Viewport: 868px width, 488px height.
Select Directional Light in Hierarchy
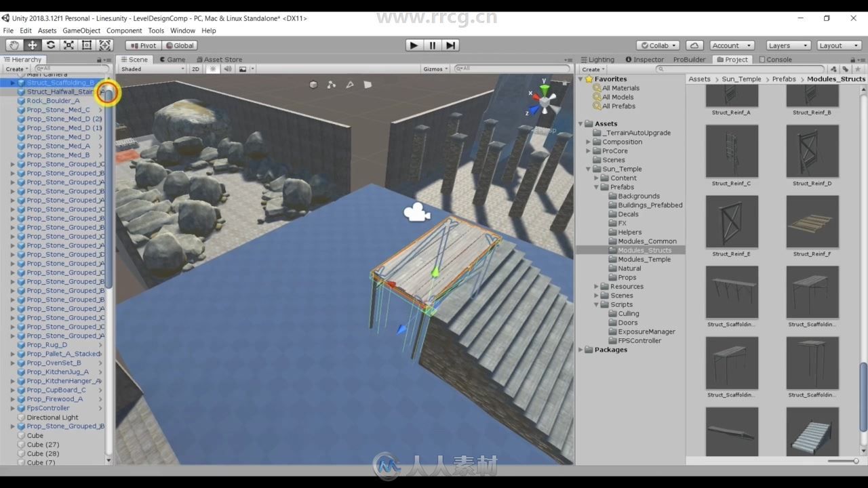pyautogui.click(x=52, y=418)
